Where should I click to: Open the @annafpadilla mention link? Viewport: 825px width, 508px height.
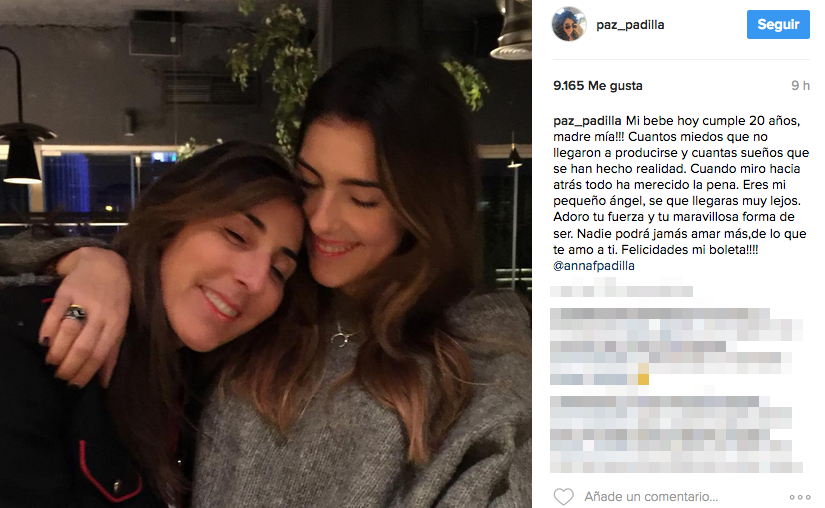593,266
